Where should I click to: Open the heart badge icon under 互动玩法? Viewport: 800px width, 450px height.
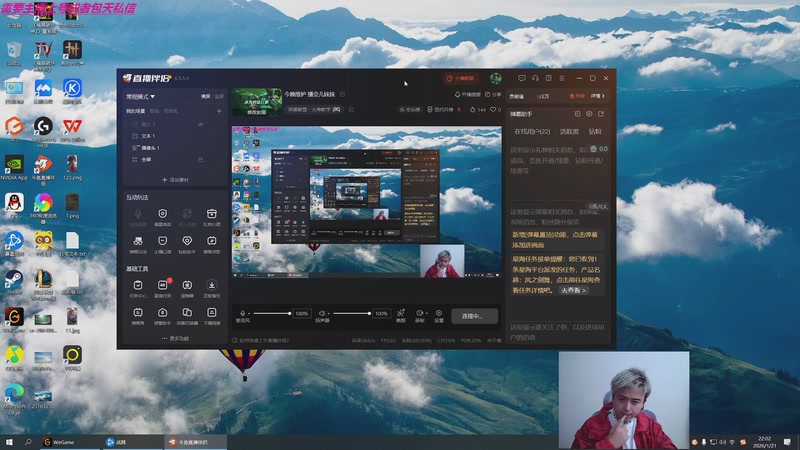[187, 241]
